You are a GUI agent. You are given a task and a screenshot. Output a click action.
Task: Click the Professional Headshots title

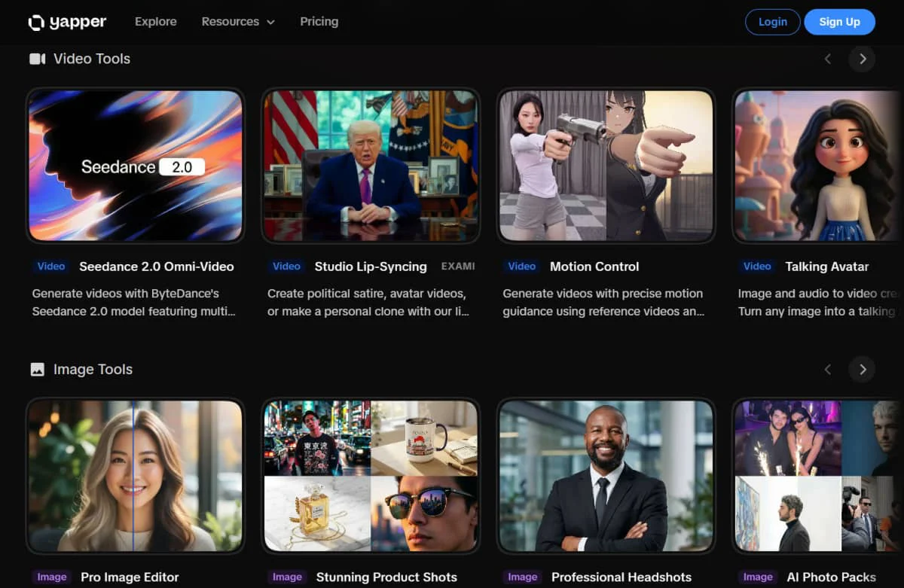click(x=621, y=577)
